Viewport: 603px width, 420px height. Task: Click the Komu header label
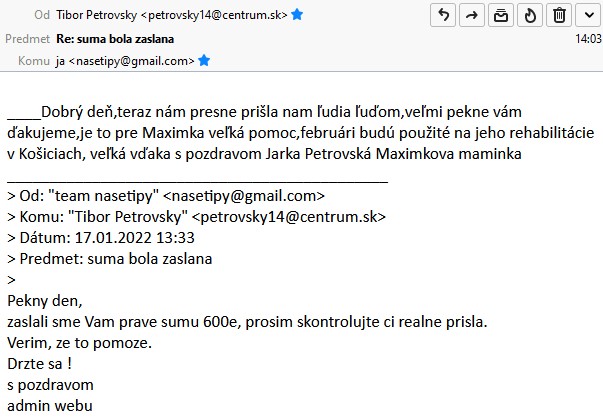click(34, 61)
